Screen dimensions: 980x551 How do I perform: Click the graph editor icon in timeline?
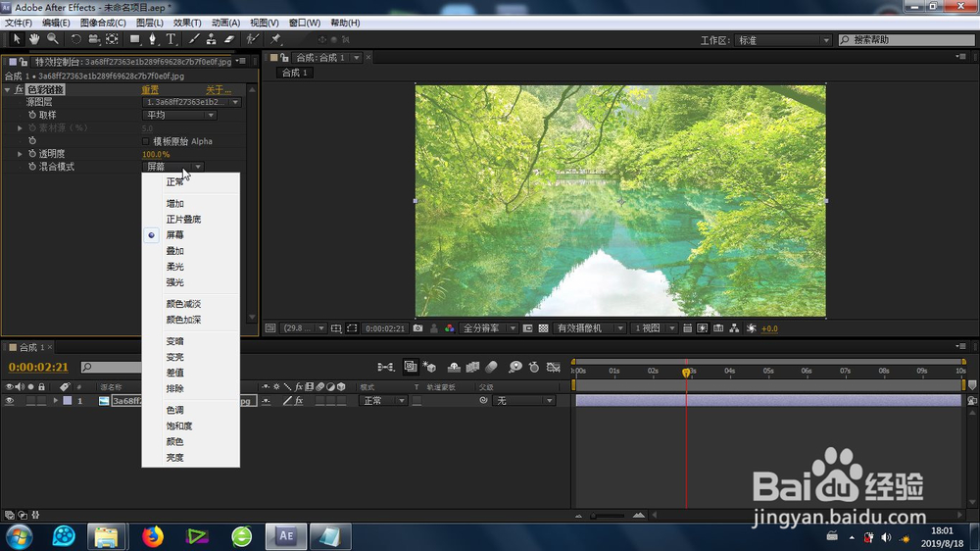tap(553, 367)
